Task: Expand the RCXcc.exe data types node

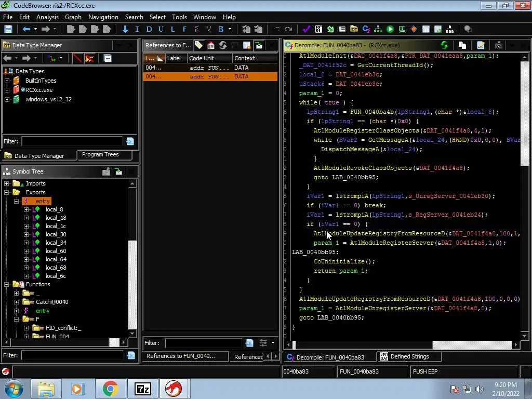Action: coord(7,90)
